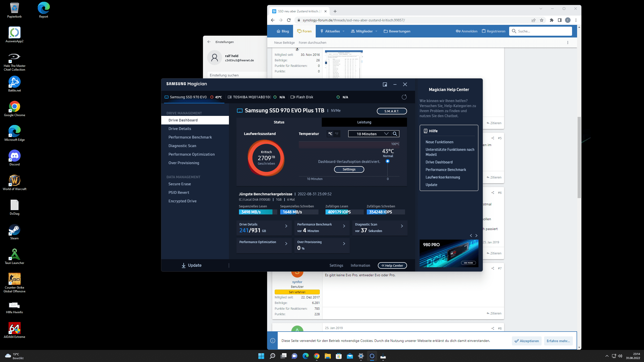
Task: Click Chrome's back arrow
Action: tap(273, 20)
